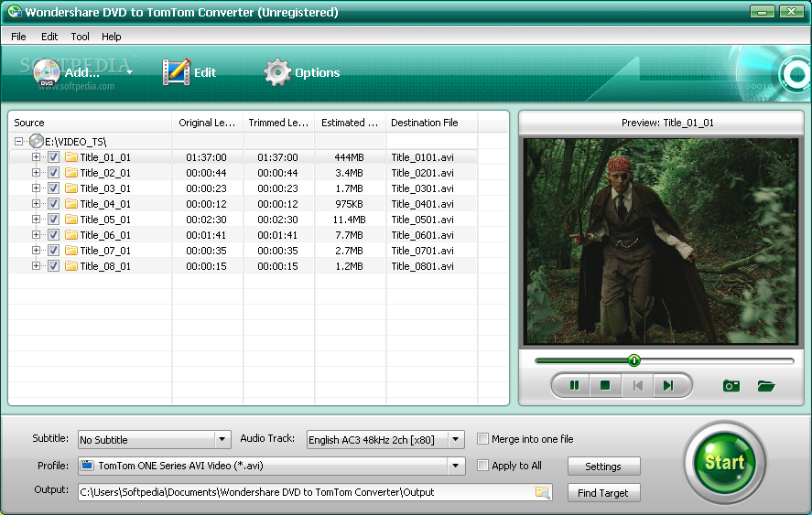Screen dimensions: 812x515
Task: Expand the Title_08_01 node
Action: [36, 265]
